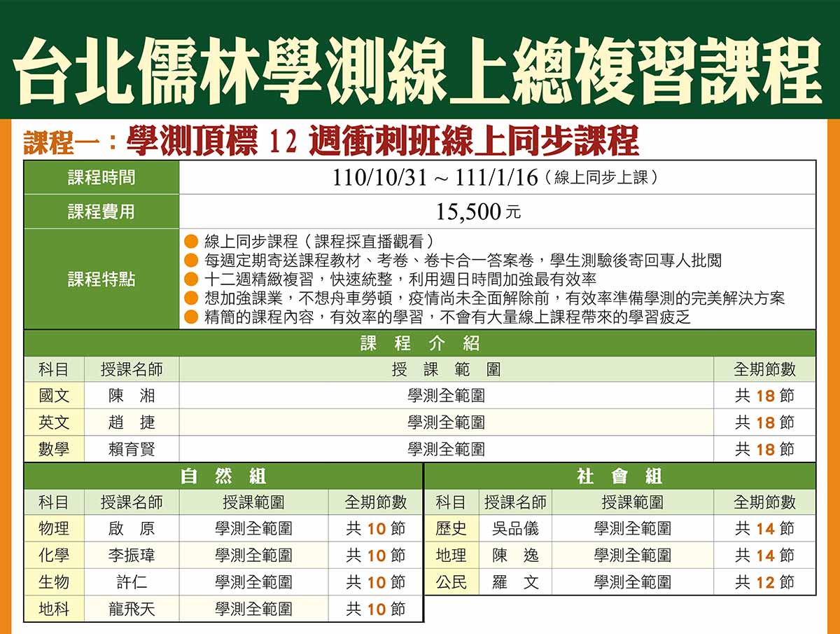840x634 pixels.
Task: Click the title 台北儒林學測線上總複習課程
Action: (x=418, y=71)
